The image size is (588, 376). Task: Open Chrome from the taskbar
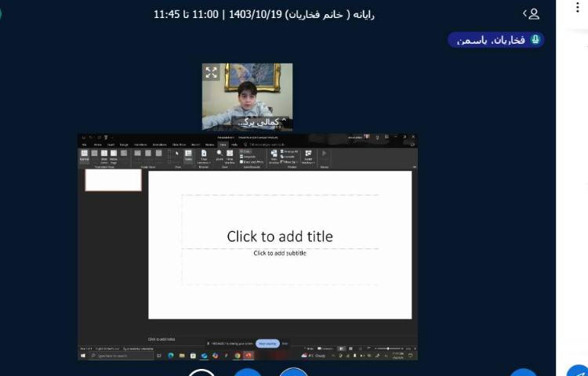[238, 356]
